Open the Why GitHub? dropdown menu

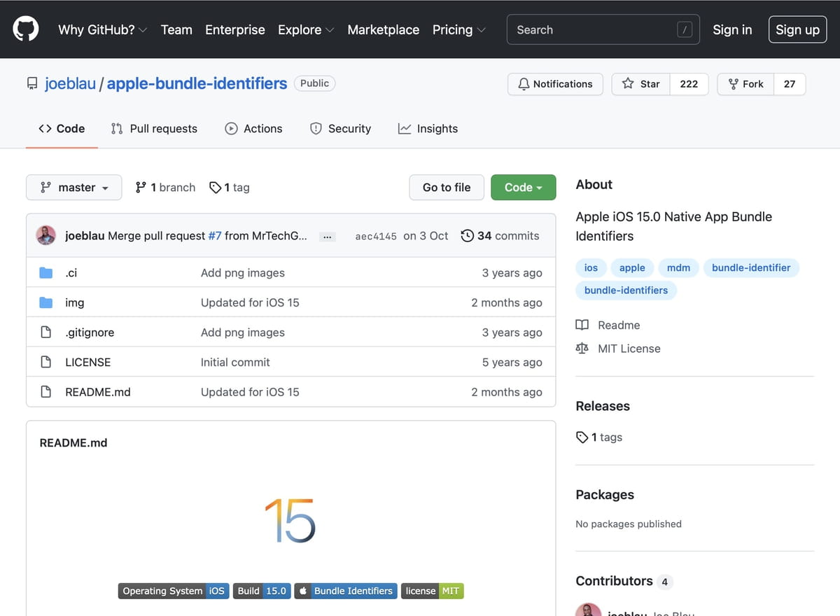coord(102,29)
